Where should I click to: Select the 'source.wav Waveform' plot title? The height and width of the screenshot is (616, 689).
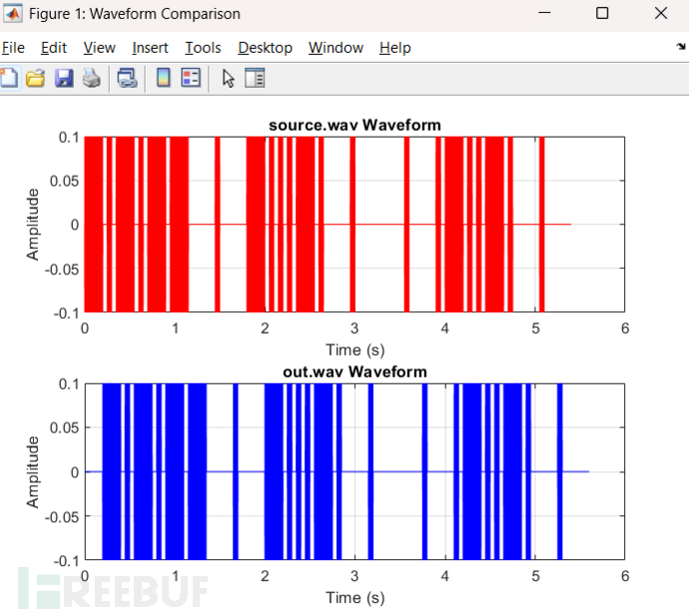(x=354, y=125)
